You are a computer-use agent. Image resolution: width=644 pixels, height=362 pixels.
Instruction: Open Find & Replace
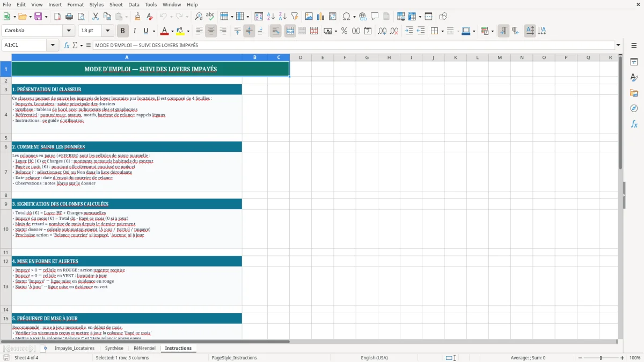tap(199, 17)
